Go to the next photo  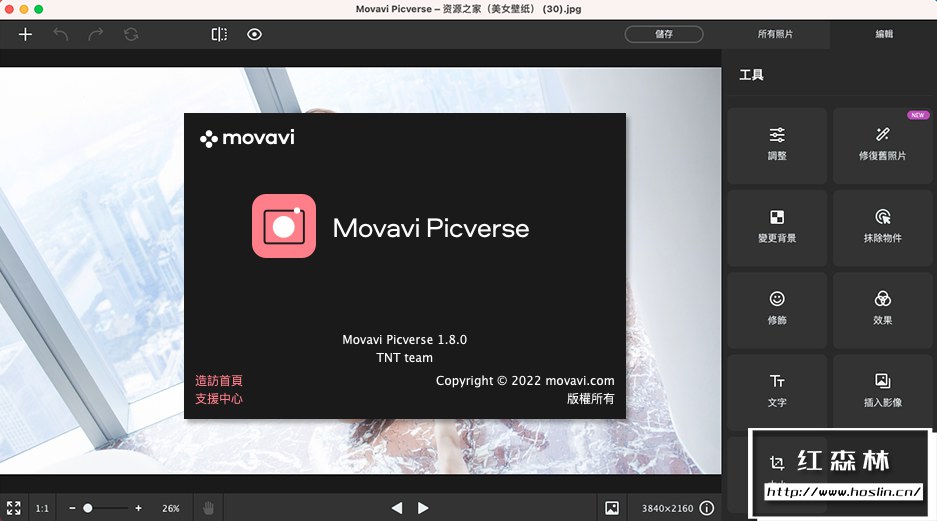click(x=423, y=508)
